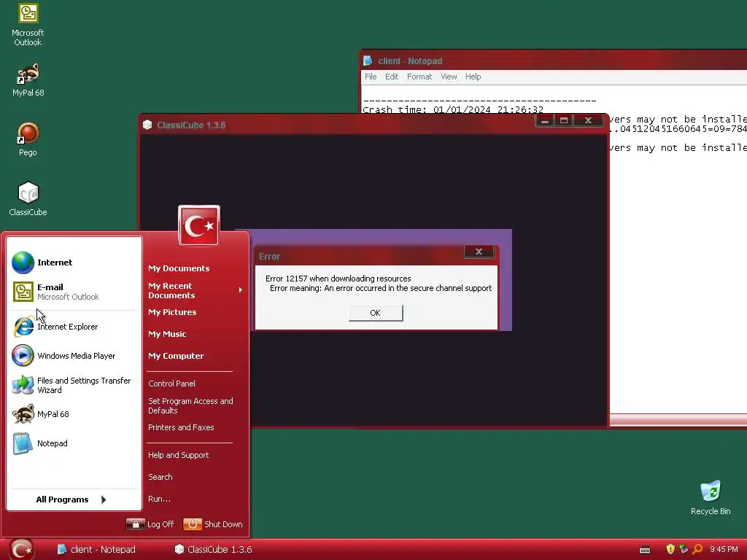Close the ClassiCube 1.3.6 window
This screenshot has height=560, width=747.
coord(589,121)
